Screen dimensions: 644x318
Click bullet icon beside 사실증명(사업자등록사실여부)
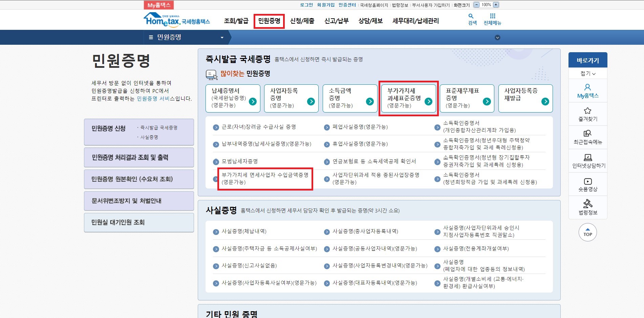216,283
